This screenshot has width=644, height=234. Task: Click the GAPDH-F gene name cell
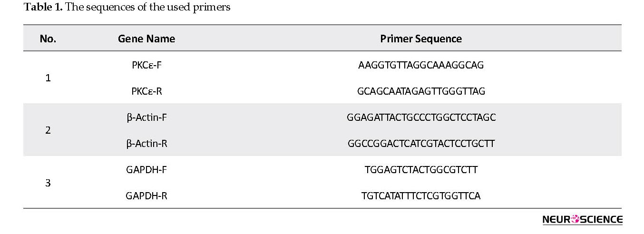146,170
